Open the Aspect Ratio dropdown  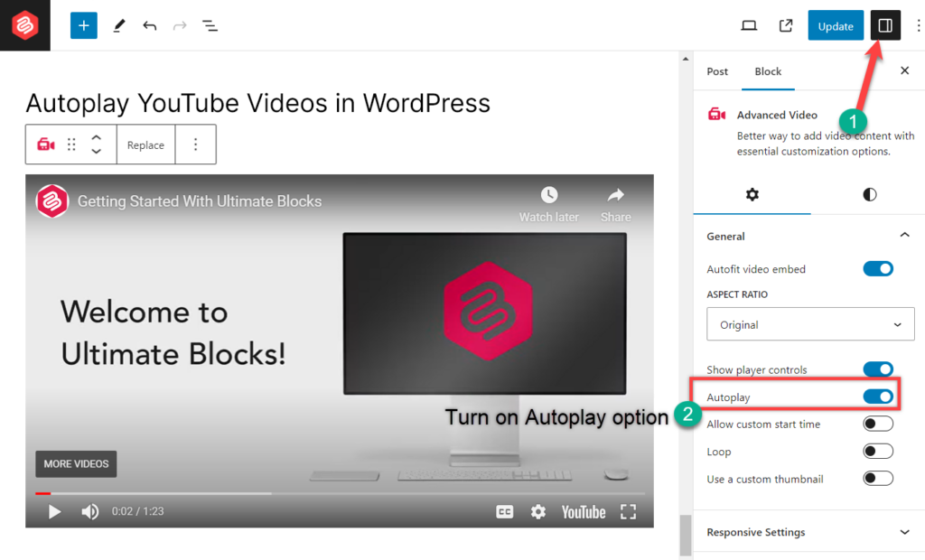coord(809,324)
